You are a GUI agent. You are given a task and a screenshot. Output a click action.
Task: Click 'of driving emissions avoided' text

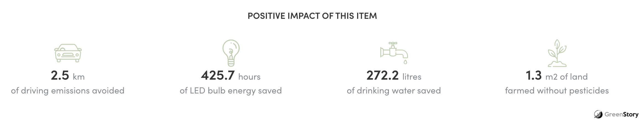coord(68,91)
